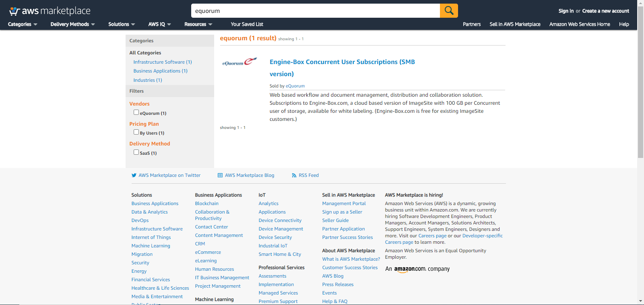
Task: Open the AWS Marketplace logo home link
Action: 50,11
